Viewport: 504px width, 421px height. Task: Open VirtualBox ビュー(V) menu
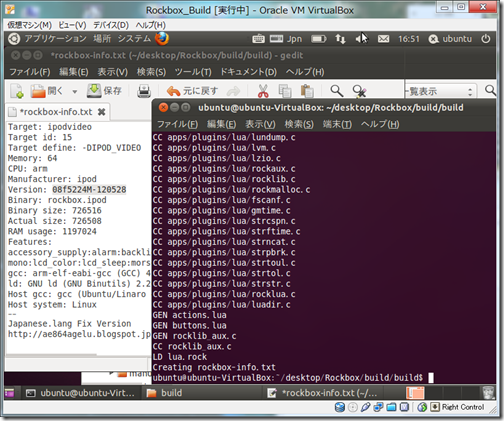click(72, 25)
